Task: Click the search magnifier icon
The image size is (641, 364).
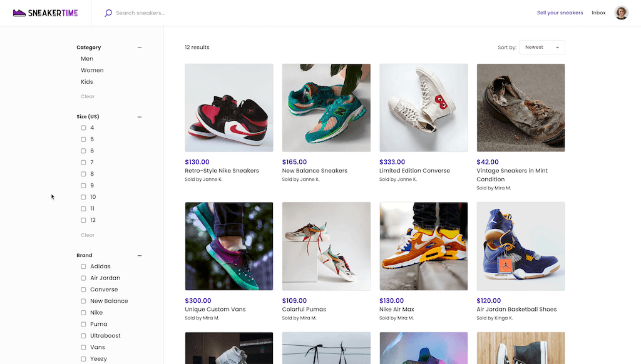Action: point(108,13)
